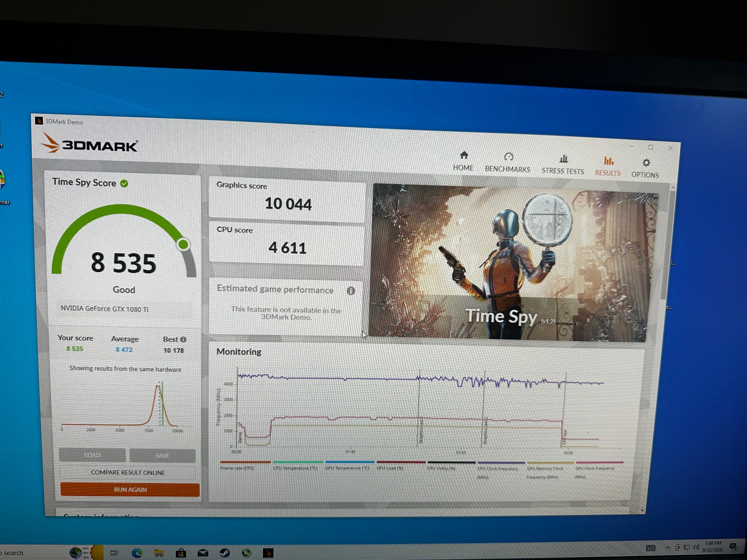Minimize the 3DMark Demo window
This screenshot has width=747, height=560.
(x=631, y=146)
